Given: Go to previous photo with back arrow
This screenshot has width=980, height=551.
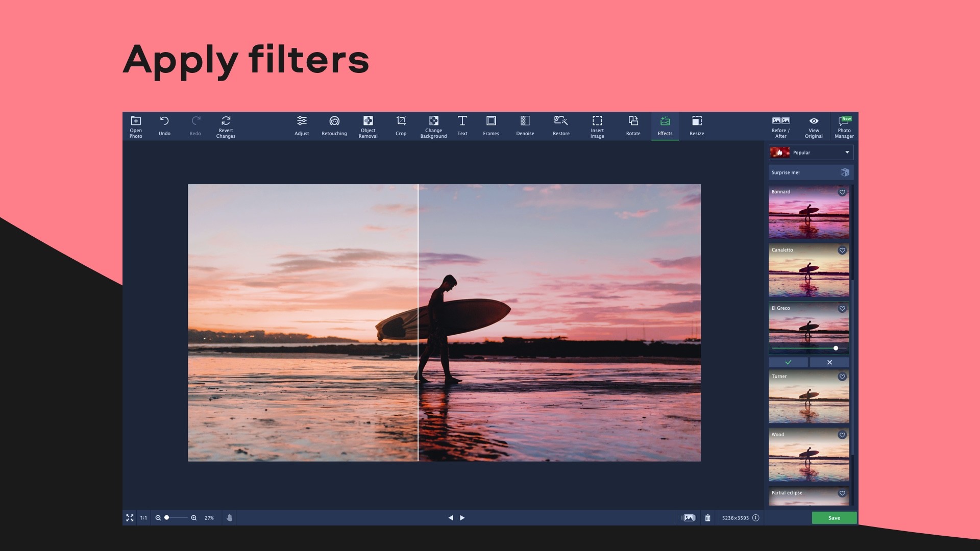Looking at the screenshot, I should (451, 517).
